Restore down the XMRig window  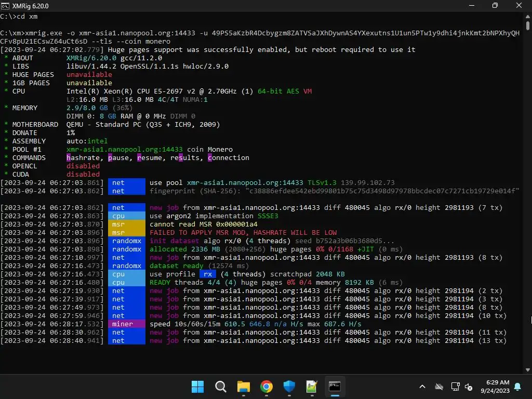coord(495,5)
